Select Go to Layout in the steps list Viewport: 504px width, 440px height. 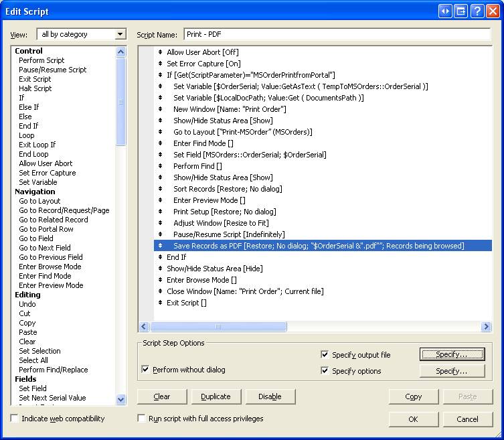[x=39, y=201]
